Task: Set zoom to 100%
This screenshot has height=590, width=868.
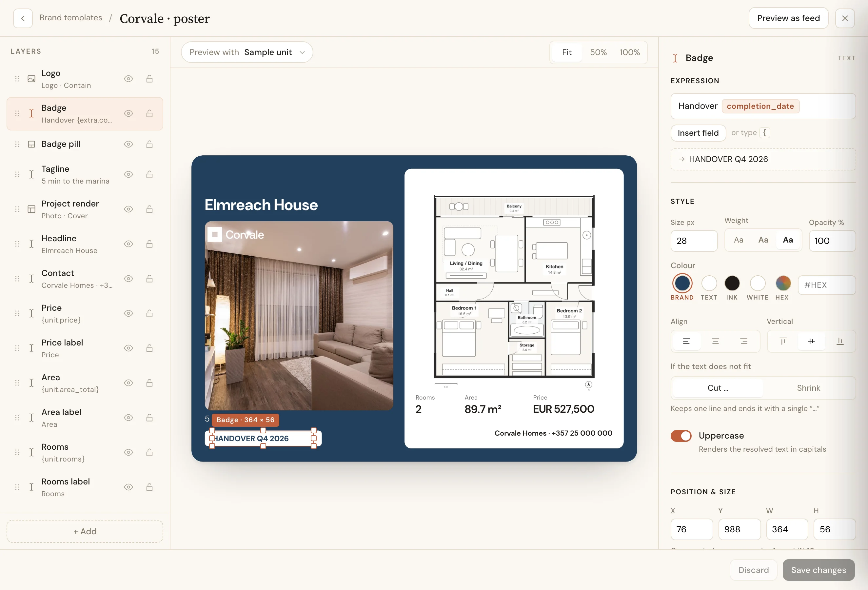Action: point(630,52)
